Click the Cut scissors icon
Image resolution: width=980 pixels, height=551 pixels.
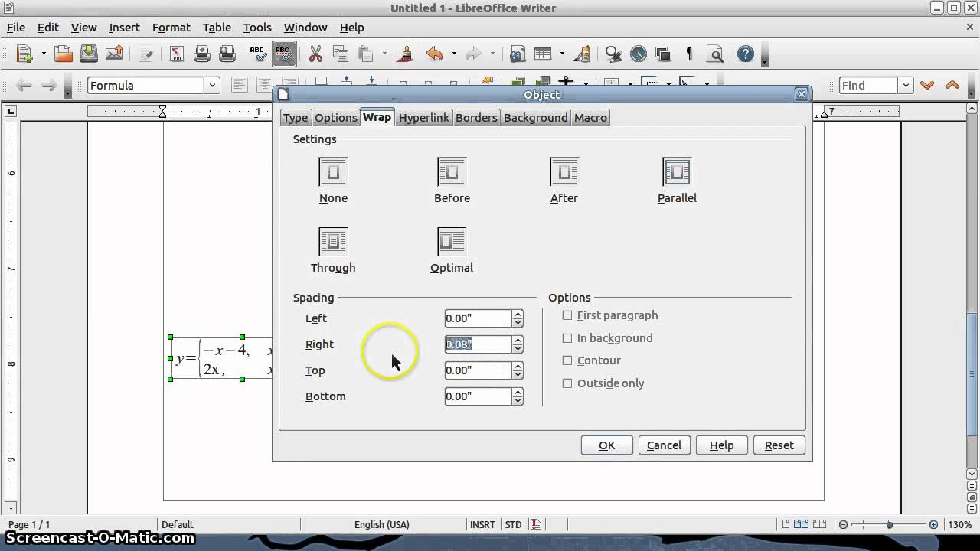coord(315,54)
